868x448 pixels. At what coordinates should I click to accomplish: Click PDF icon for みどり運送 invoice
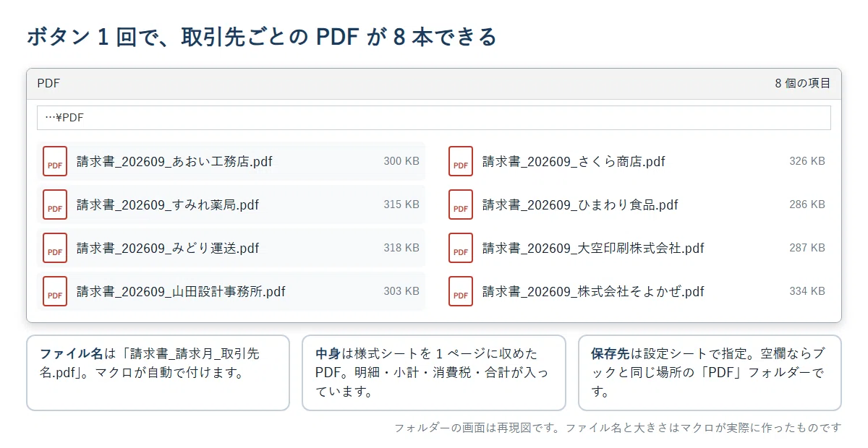[55, 248]
